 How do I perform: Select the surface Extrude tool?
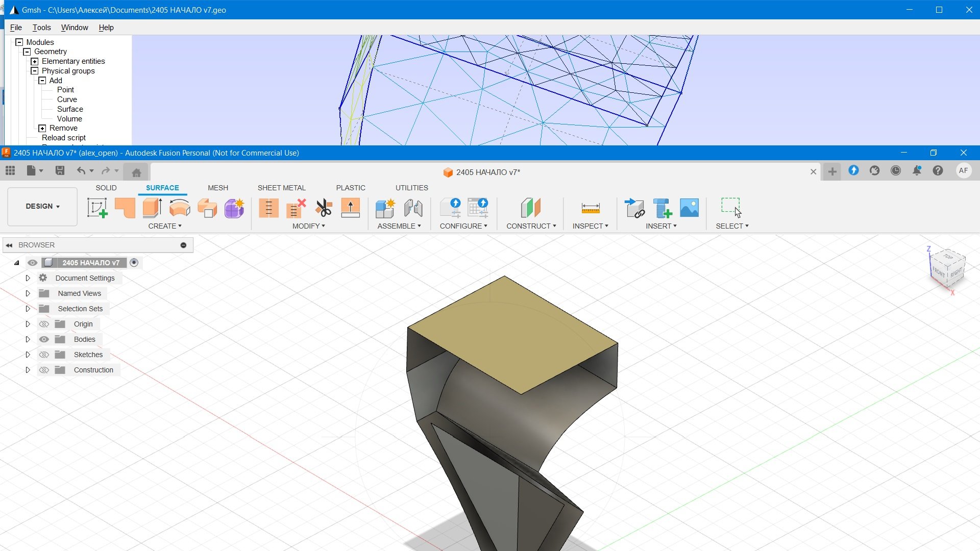click(x=152, y=208)
